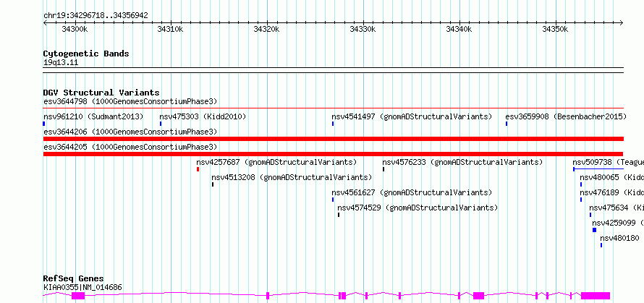Click the 19q13.11 cytogenetic band bar
644x303 pixels.
[333, 70]
